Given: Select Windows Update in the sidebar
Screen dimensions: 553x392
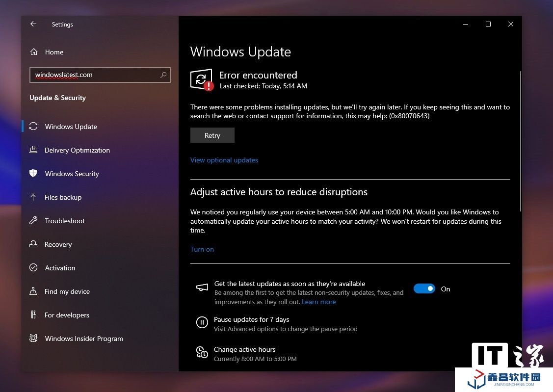Looking at the screenshot, I should click(71, 127).
